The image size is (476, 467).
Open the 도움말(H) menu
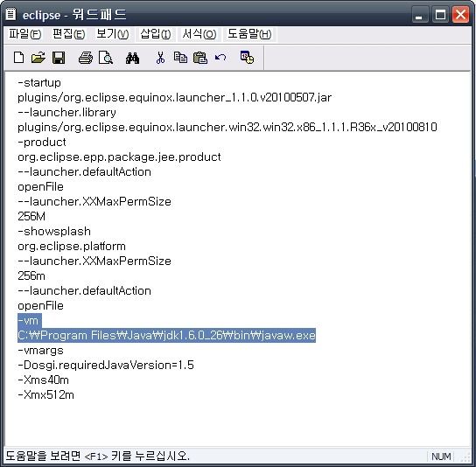point(249,34)
